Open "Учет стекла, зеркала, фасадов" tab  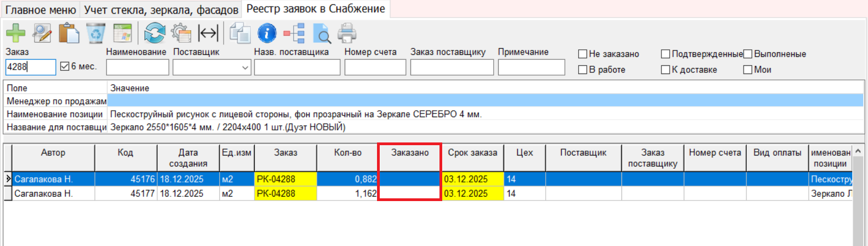pos(161,10)
